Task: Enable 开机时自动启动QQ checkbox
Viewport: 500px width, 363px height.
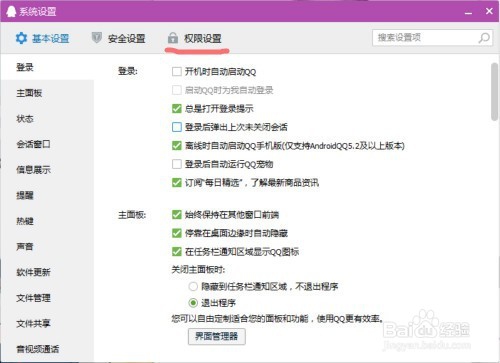Action: (x=177, y=71)
